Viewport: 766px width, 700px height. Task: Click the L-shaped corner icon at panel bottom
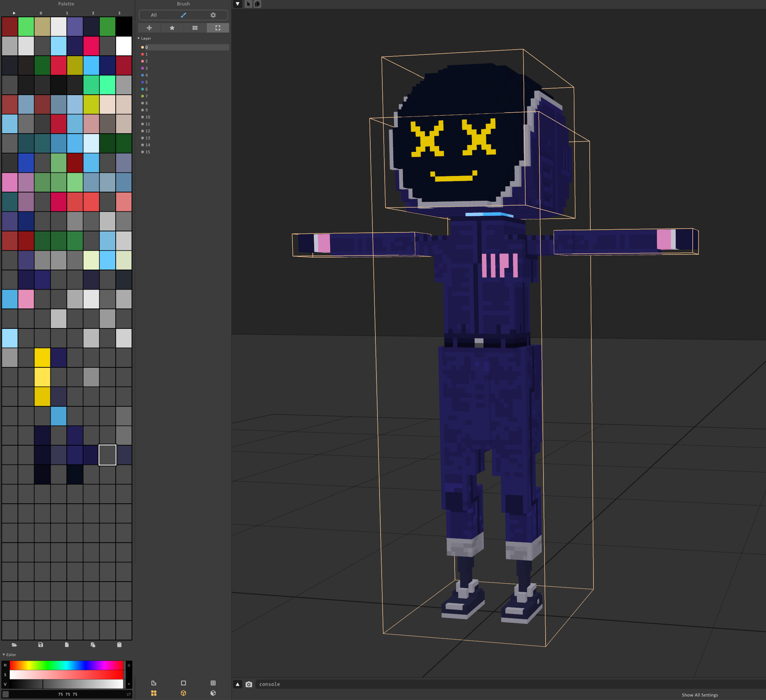154,683
